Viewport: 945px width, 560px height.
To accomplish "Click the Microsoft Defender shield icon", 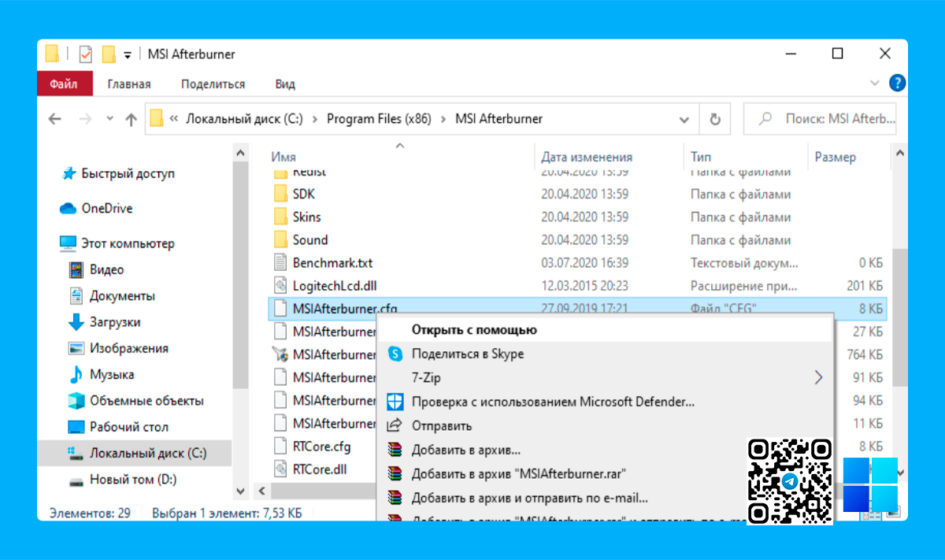I will point(395,402).
